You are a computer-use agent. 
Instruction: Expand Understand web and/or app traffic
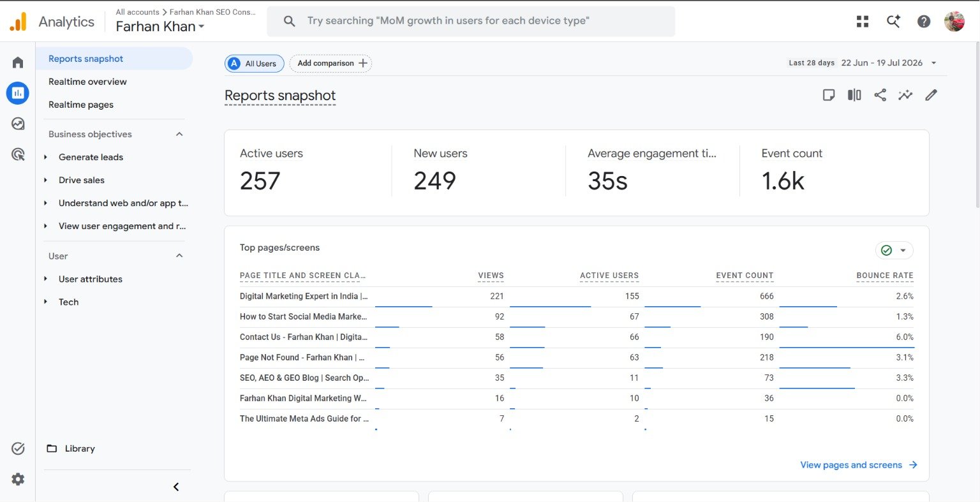[x=45, y=203]
